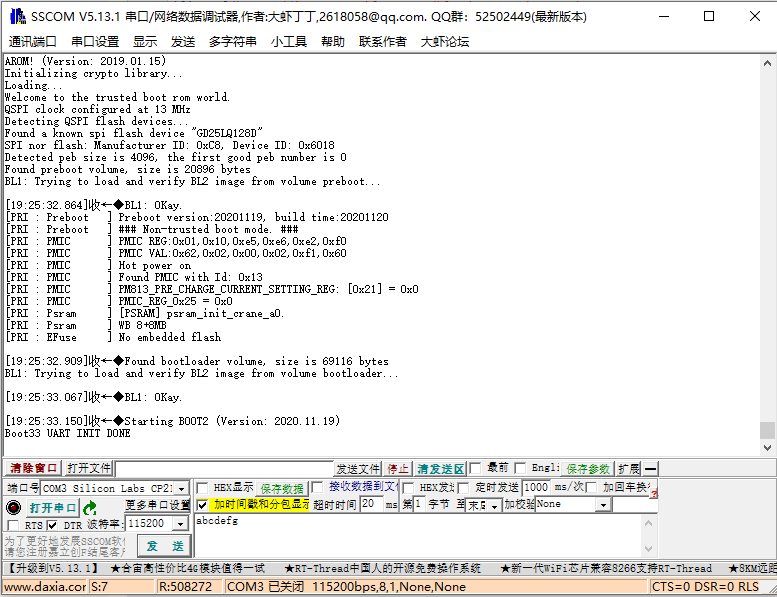Close the SSCOM window
This screenshot has width=777, height=597.
tap(755, 16)
